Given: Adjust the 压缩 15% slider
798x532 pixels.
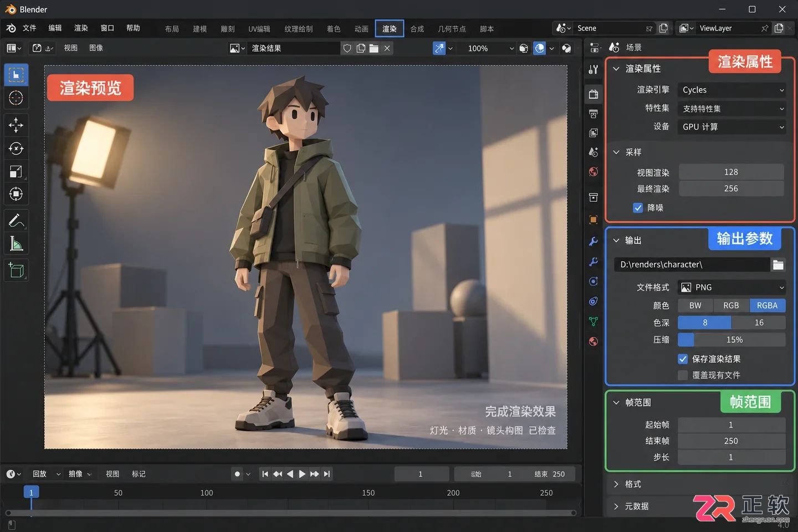Looking at the screenshot, I should pos(731,340).
